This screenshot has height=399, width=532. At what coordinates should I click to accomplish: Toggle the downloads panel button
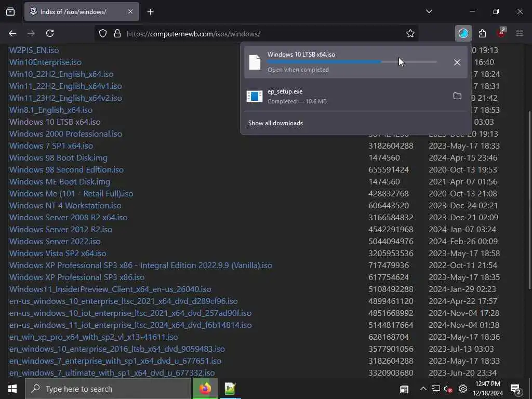[463, 33]
